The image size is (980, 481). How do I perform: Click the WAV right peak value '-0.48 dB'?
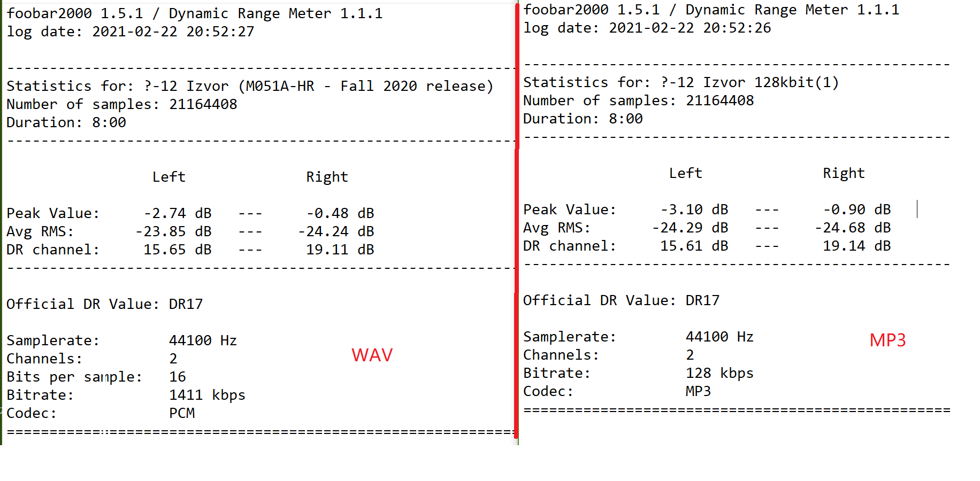(340, 213)
